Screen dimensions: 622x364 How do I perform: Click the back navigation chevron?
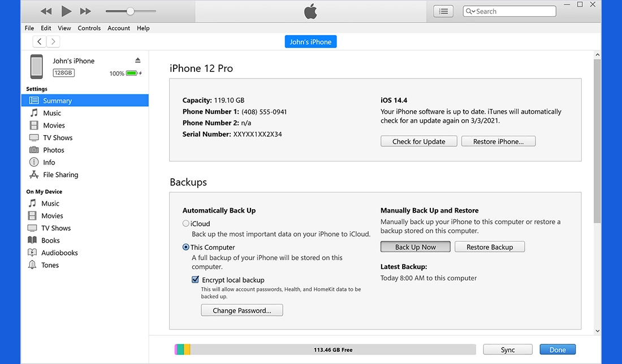click(x=38, y=41)
